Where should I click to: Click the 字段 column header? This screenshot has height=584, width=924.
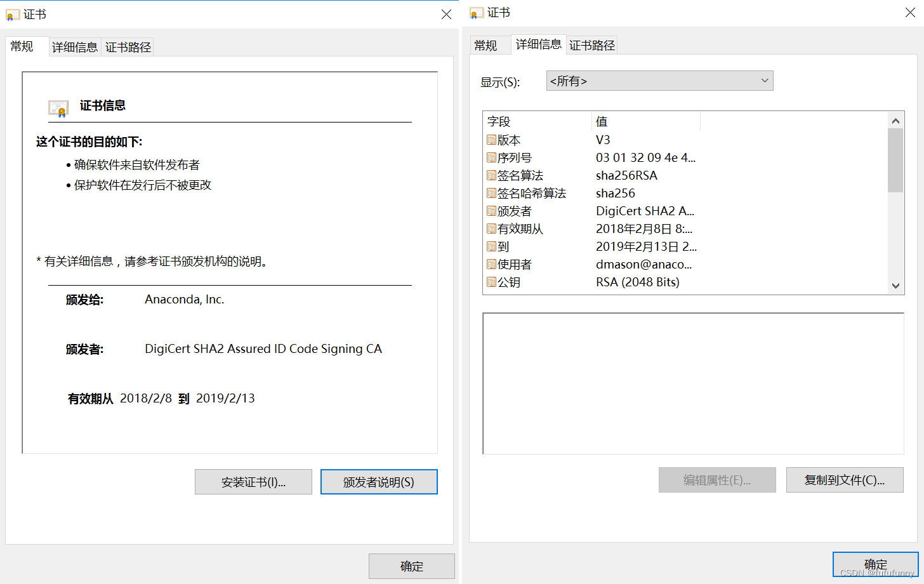point(538,121)
